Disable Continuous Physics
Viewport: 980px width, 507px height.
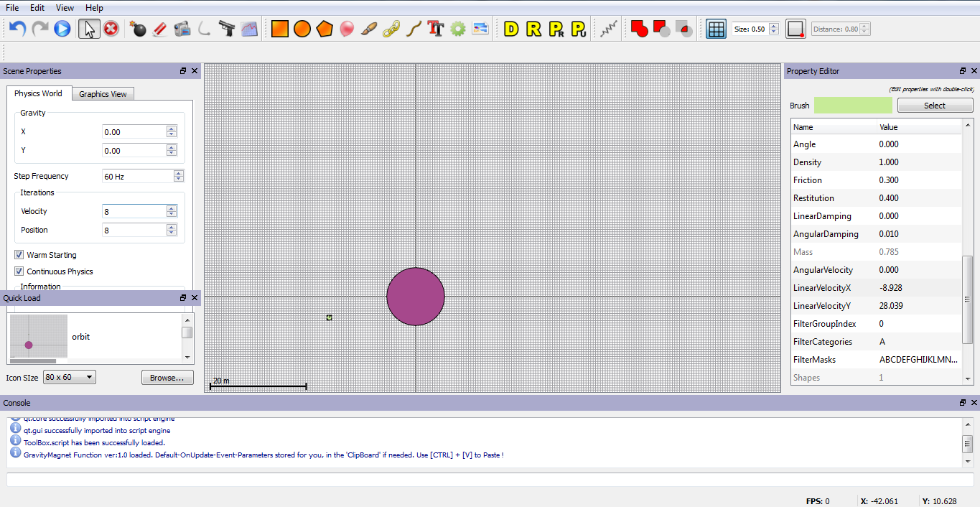19,271
